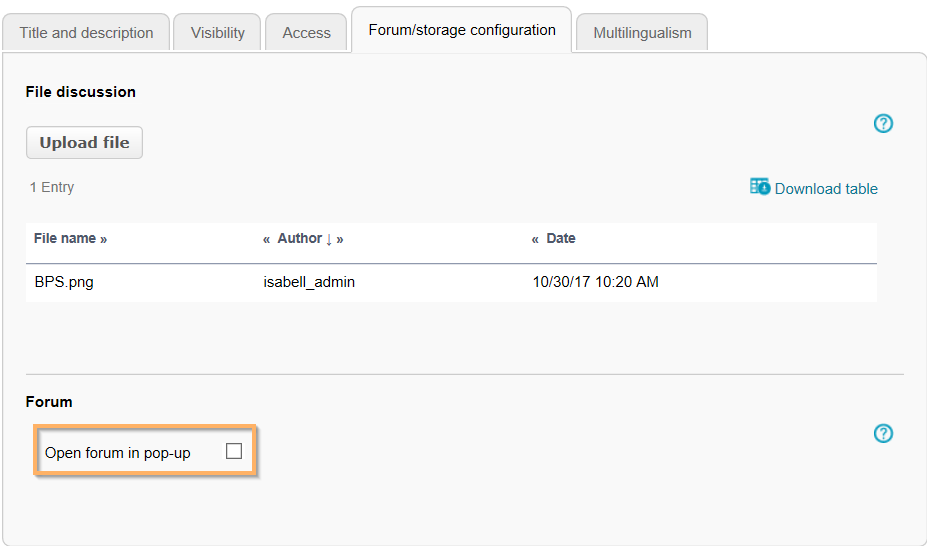Open the Visibility tab
This screenshot has width=932, height=546.
[x=218, y=33]
